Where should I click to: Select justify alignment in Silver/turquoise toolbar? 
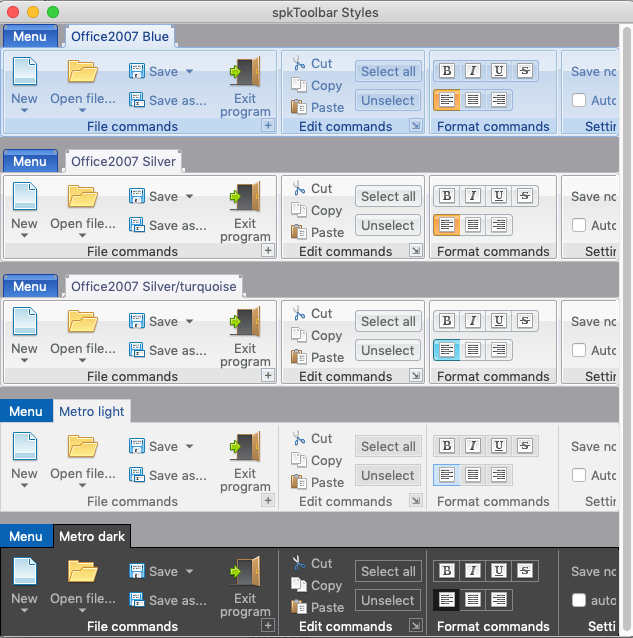tap(473, 350)
